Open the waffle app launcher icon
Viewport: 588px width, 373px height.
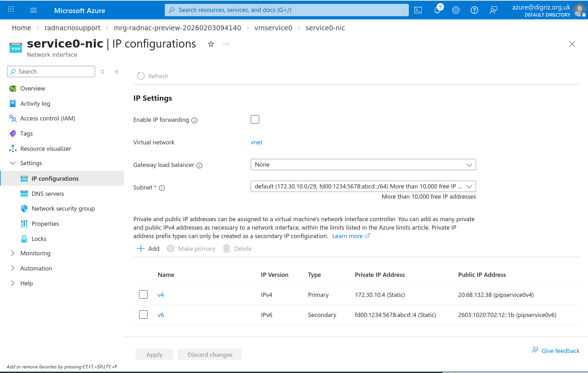tap(11, 10)
